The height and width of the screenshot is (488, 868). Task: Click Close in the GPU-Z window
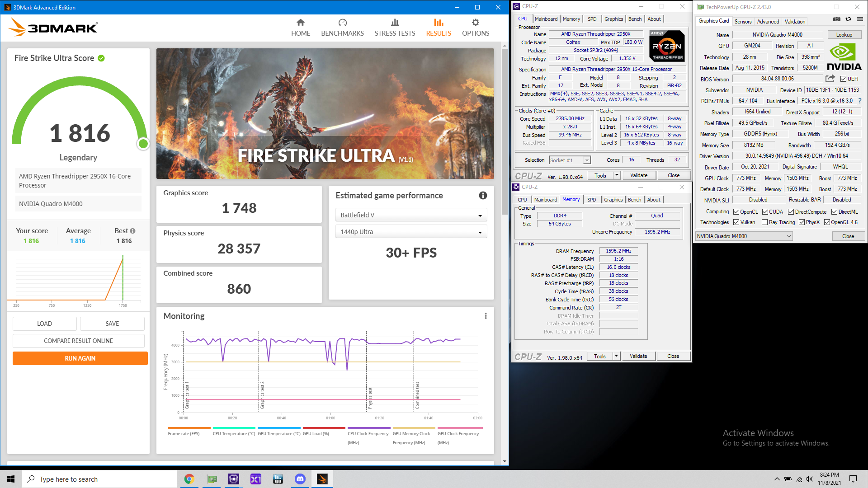click(x=848, y=236)
